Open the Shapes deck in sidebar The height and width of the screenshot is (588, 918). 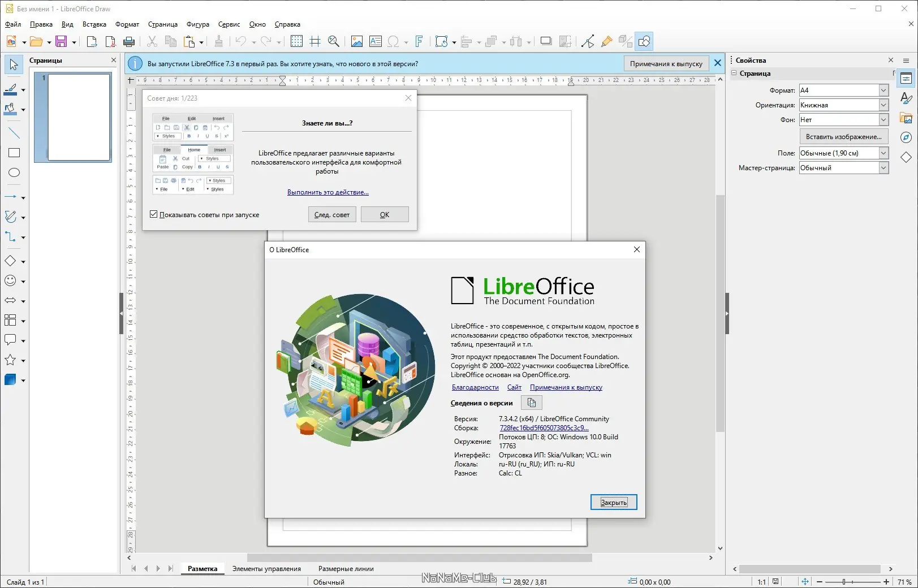tap(906, 157)
